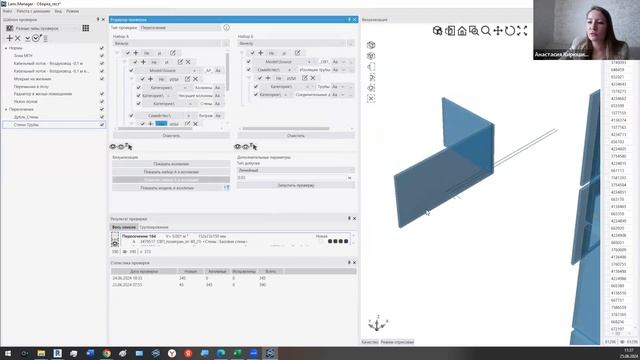The image size is (640, 360).
Task: Click pick-element cursor icon under Set B
Action: [x=254, y=146]
